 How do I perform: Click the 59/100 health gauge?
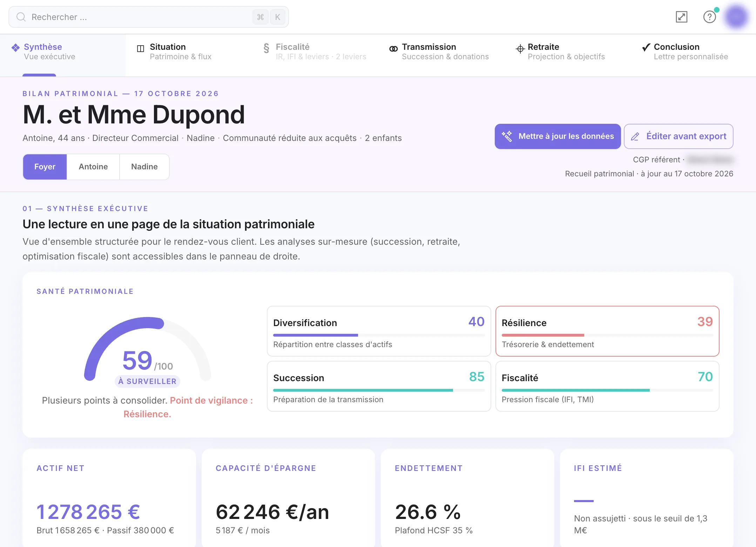[x=148, y=349]
